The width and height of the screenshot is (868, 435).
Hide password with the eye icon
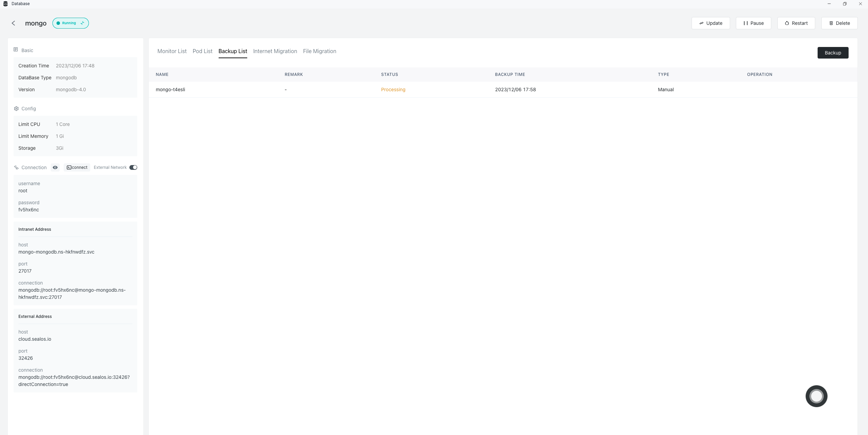55,167
